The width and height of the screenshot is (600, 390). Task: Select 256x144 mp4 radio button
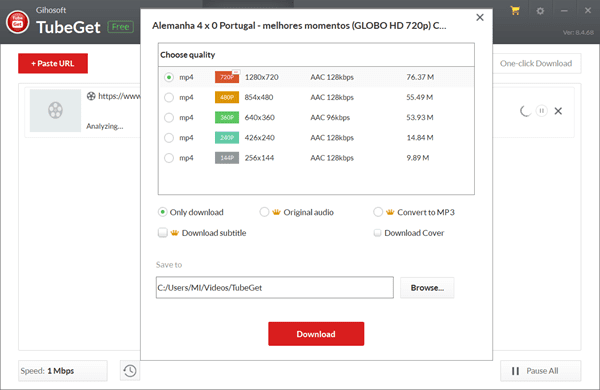coord(169,158)
